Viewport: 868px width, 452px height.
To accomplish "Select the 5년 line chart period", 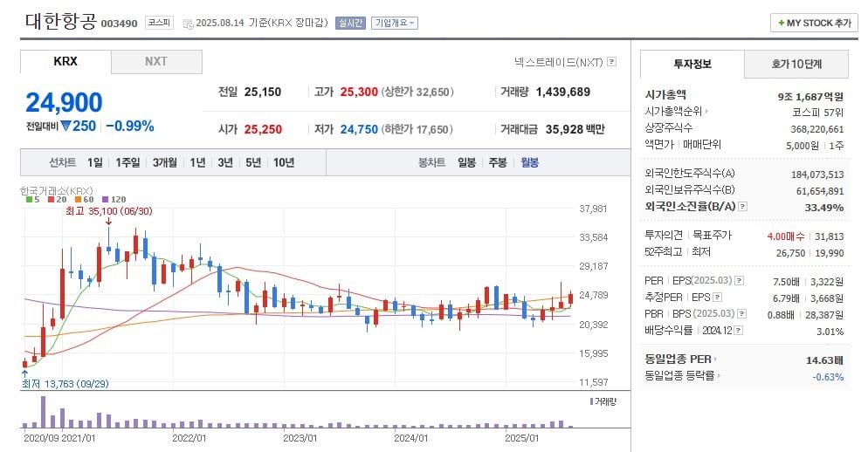I will (x=253, y=162).
